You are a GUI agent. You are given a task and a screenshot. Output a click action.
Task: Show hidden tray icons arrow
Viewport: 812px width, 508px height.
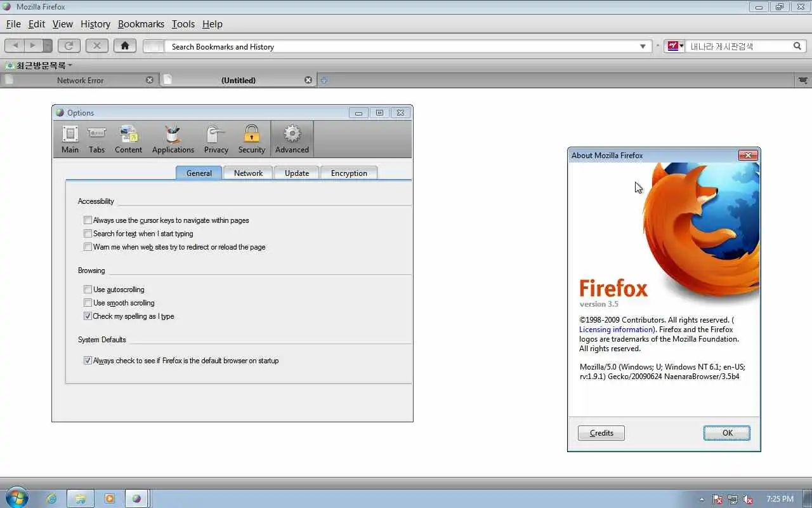(702, 499)
